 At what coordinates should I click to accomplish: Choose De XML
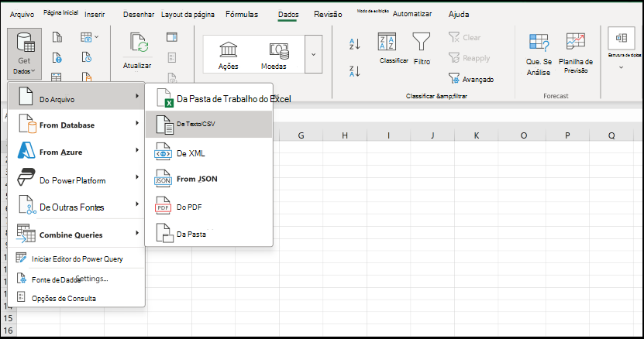[209, 153]
